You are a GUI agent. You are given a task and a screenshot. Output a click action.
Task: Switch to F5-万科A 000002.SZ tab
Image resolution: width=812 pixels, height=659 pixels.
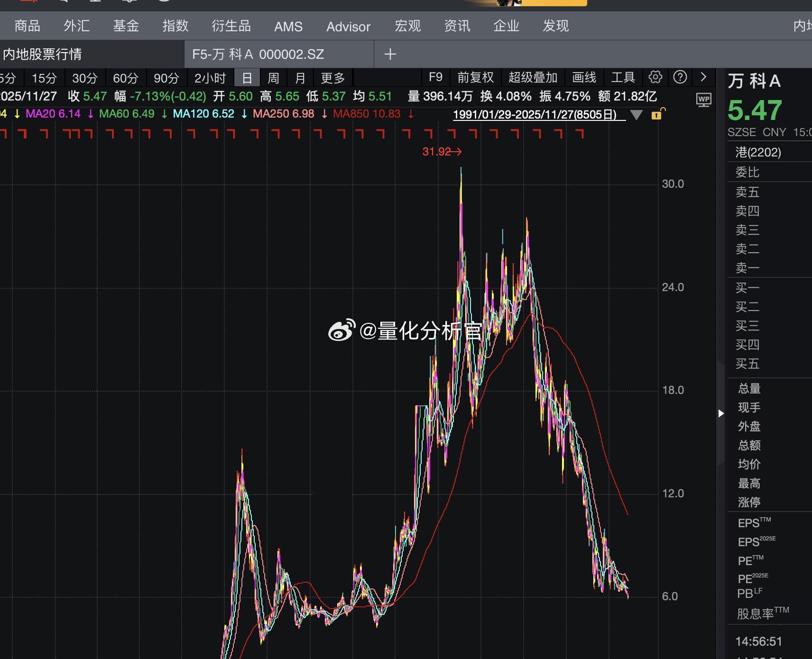point(279,54)
